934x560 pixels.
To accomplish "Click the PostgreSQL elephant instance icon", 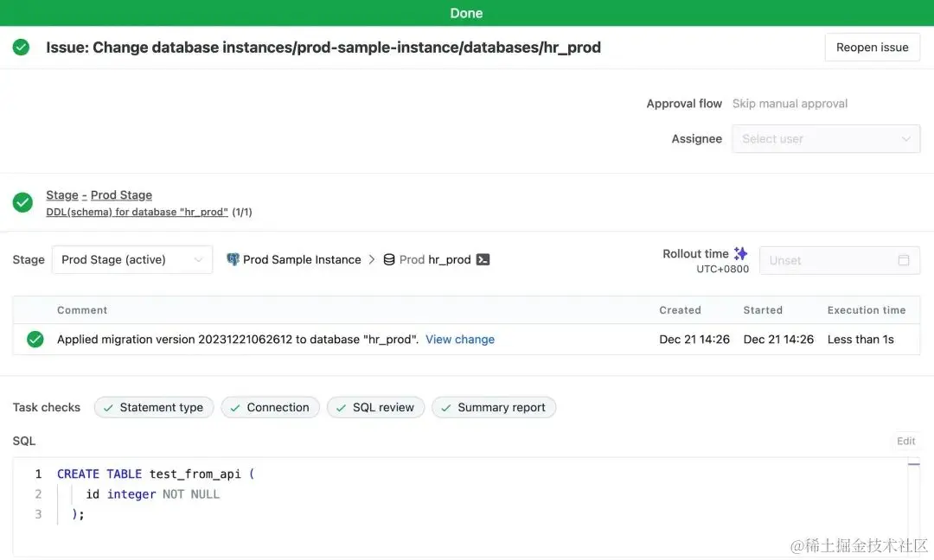I will click(233, 259).
